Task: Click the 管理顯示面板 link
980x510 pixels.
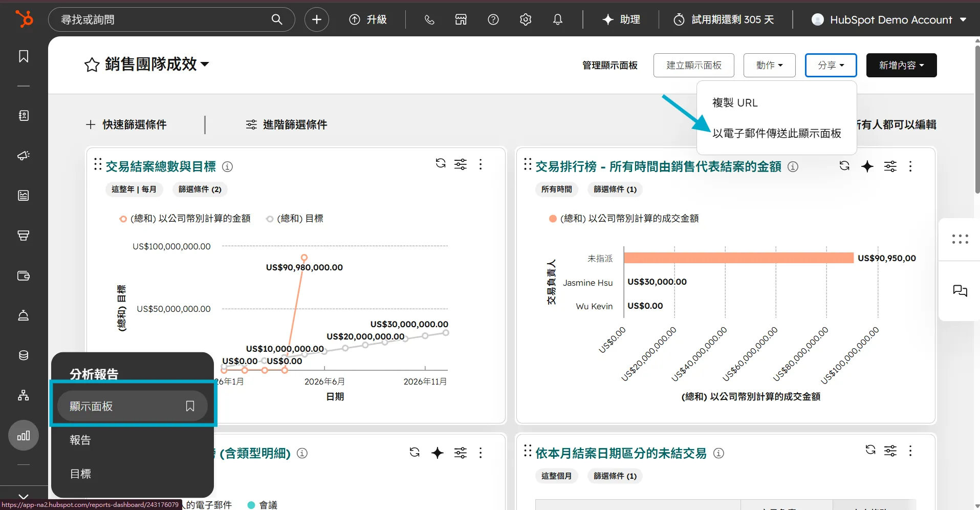Action: (x=610, y=65)
